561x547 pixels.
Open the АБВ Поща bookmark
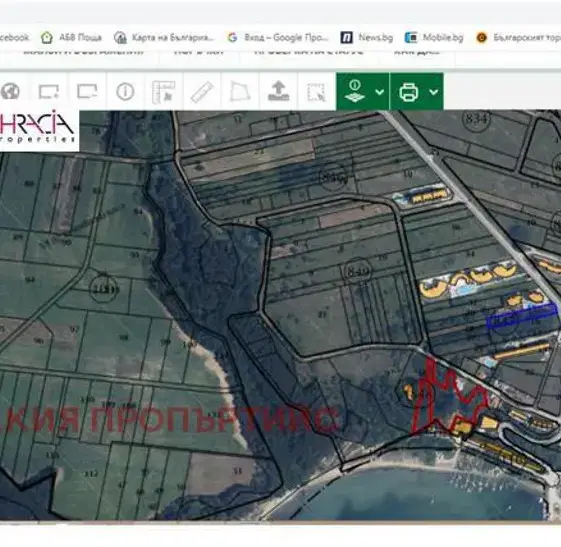coord(71,38)
